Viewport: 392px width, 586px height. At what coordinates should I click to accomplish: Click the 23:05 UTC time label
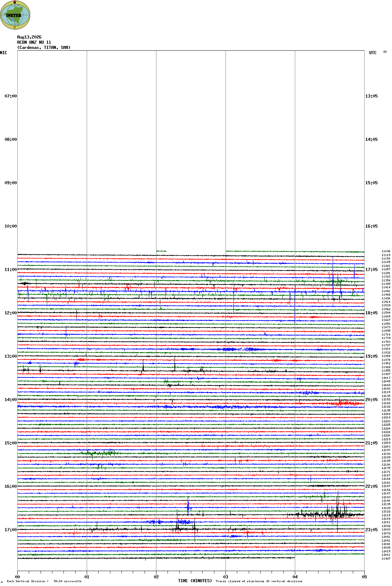coord(372,530)
